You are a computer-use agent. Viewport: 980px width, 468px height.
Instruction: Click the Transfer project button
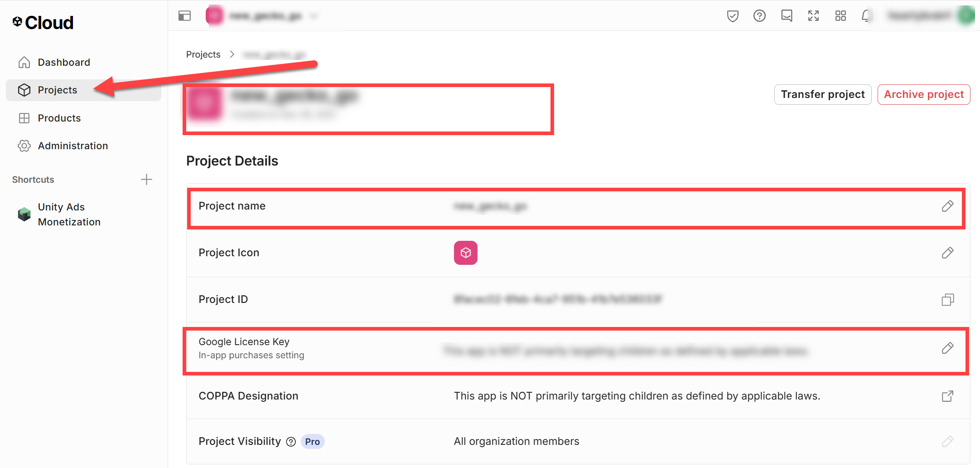click(x=823, y=94)
